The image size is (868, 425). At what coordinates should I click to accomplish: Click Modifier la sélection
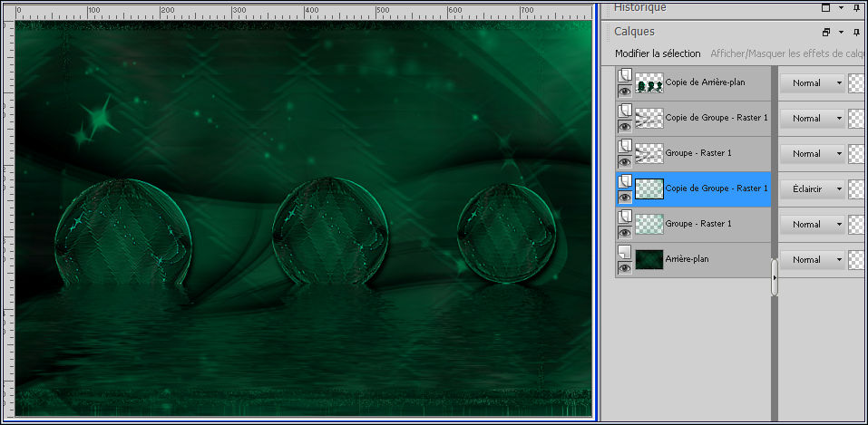tap(658, 53)
